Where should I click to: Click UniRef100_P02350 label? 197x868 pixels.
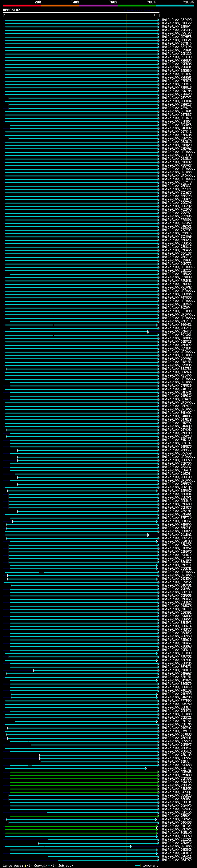(177, 223)
